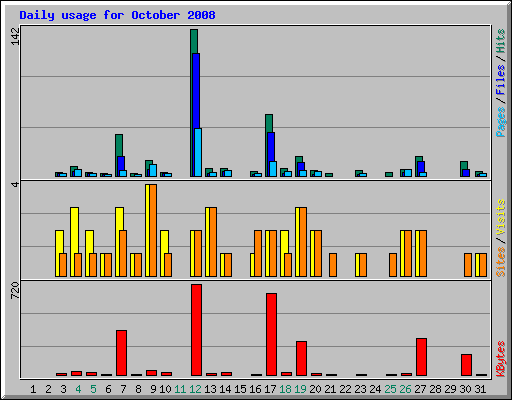Image resolution: width=512 pixels, height=400 pixels.
Task: Click the day 30 red KBytes bar
Action: click(466, 365)
